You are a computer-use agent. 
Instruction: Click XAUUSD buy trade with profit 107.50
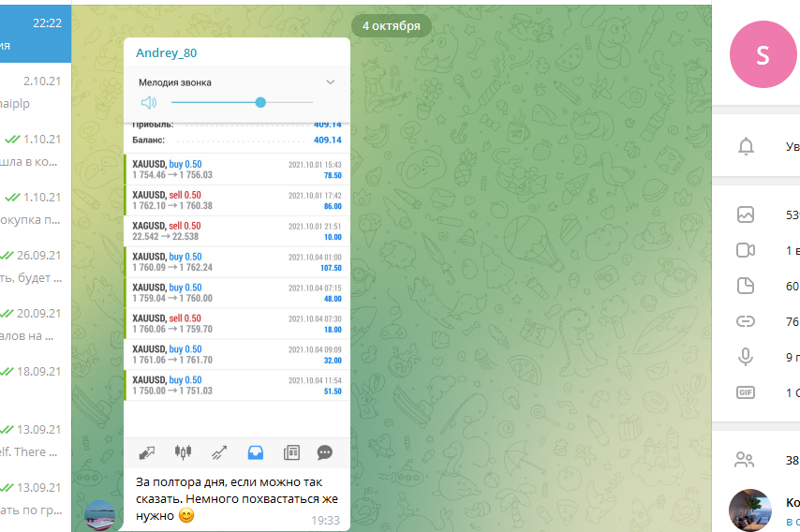pyautogui.click(x=237, y=261)
